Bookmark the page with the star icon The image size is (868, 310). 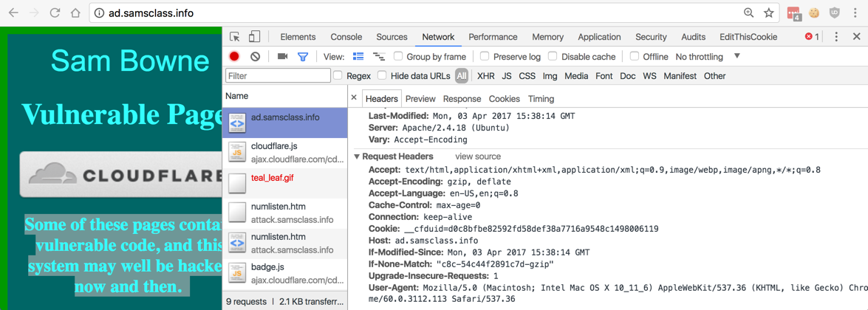(769, 13)
